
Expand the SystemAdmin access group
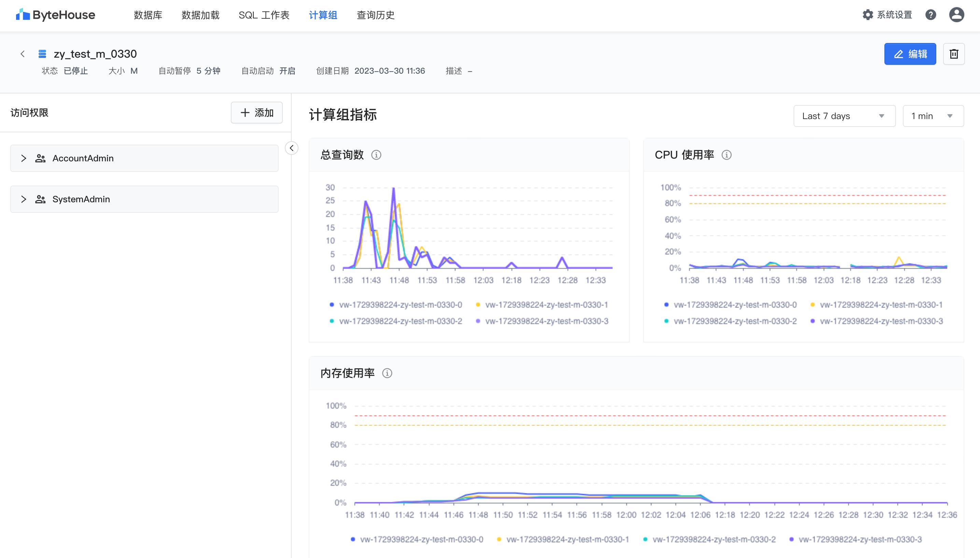point(24,199)
